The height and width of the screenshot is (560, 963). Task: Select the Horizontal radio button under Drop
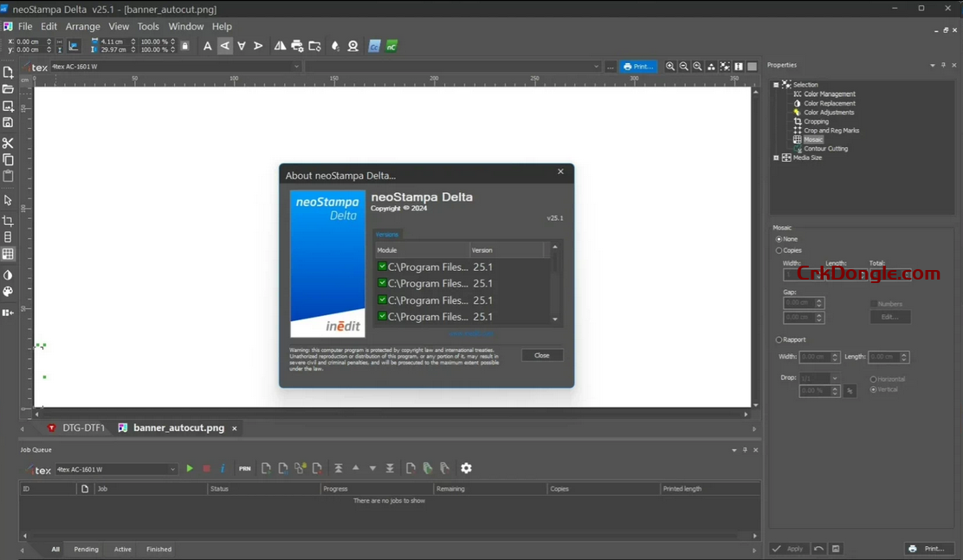point(874,378)
